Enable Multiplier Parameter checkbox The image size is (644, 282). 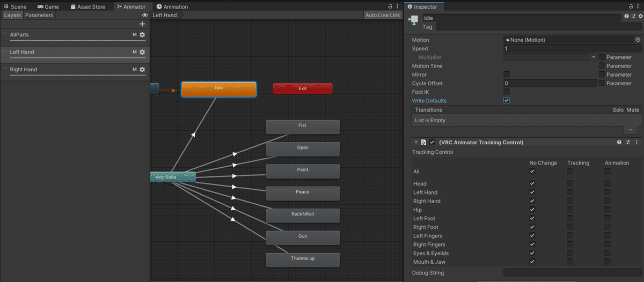602,57
